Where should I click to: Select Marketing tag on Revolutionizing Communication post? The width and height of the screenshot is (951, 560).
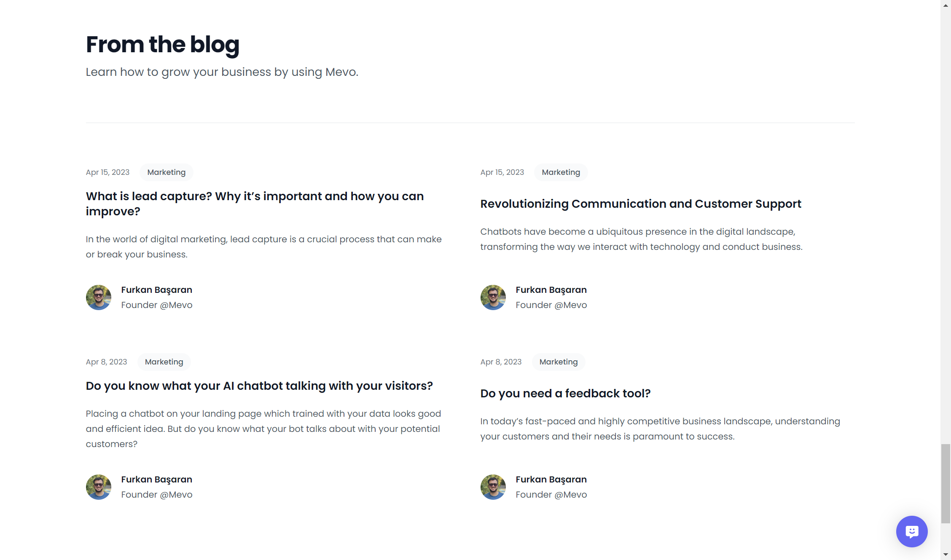coord(561,172)
